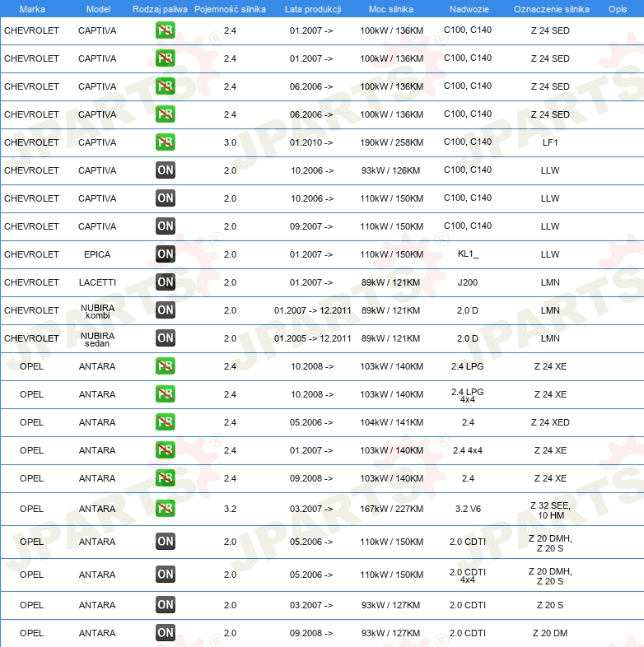Screen dimensions: 644x647
Task: Select the Oznaczenie silnika column header
Action: pyautogui.click(x=551, y=9)
